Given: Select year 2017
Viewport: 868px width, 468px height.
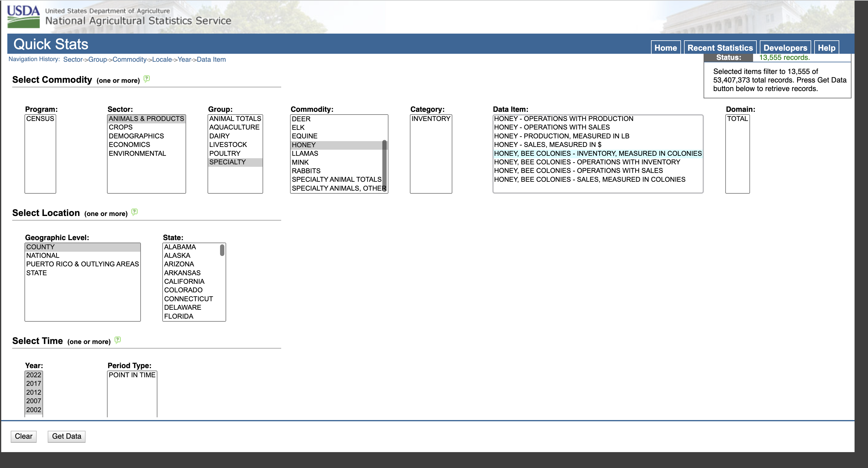Looking at the screenshot, I should (34, 384).
